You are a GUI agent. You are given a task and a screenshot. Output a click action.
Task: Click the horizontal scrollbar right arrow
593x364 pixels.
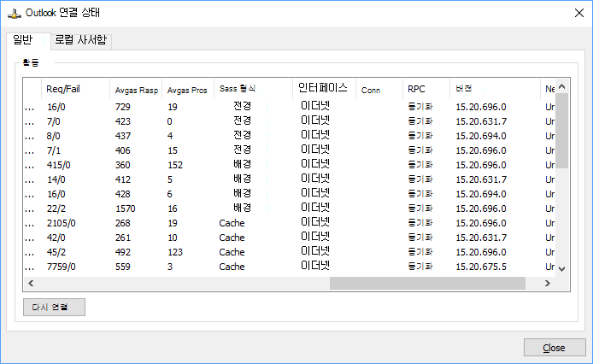(x=547, y=283)
